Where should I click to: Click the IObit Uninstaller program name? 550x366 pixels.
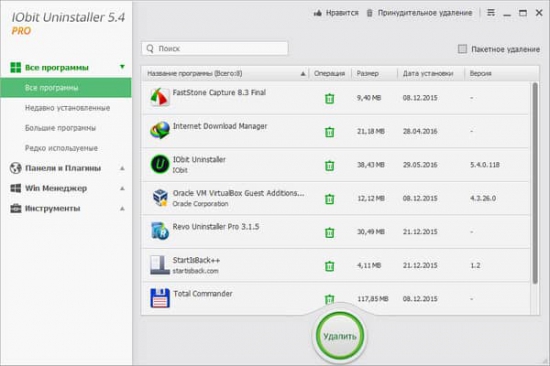199,159
